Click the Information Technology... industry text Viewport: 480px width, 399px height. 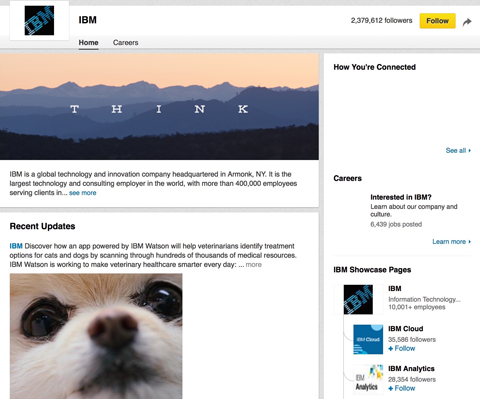pos(424,299)
